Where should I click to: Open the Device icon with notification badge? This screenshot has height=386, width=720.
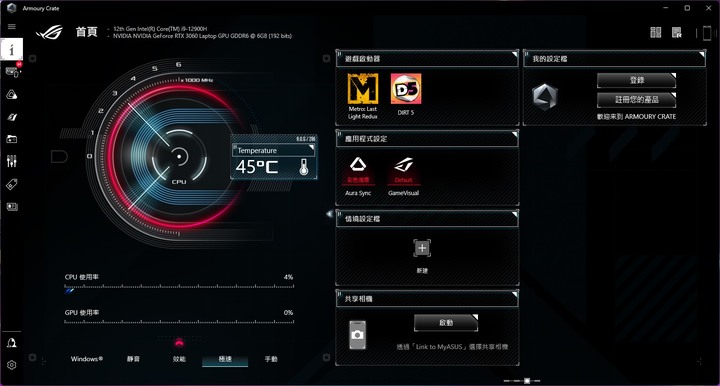pyautogui.click(x=12, y=72)
